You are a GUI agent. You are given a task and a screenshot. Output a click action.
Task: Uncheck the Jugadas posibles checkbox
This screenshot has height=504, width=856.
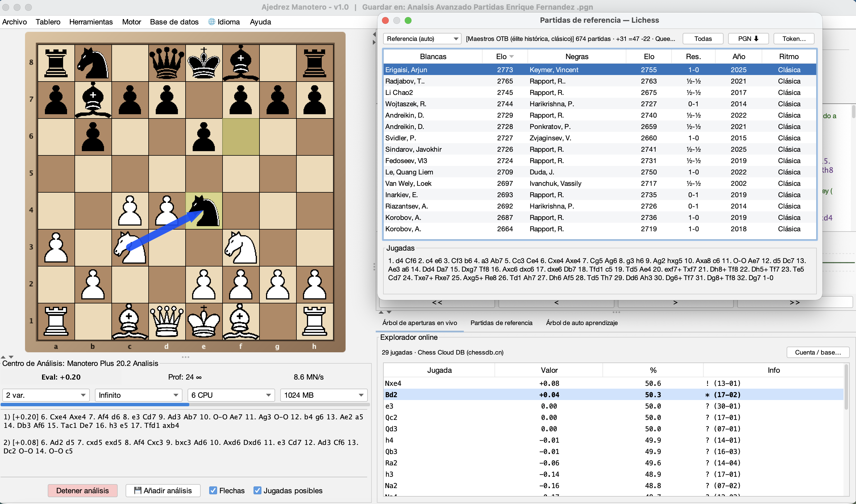click(257, 490)
